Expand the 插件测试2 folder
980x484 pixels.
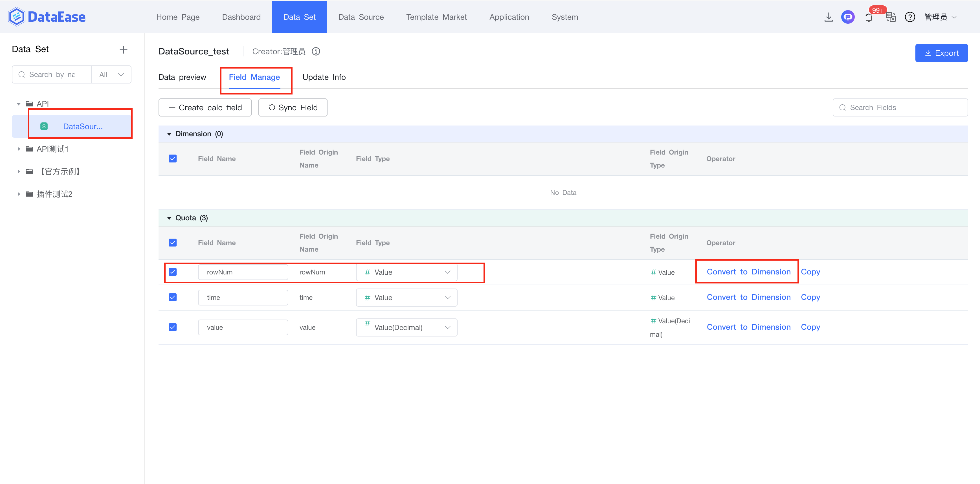pos(19,194)
